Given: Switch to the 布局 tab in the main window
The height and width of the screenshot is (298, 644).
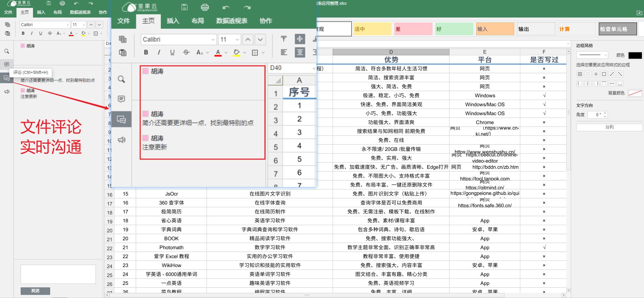Looking at the screenshot, I should [x=57, y=12].
